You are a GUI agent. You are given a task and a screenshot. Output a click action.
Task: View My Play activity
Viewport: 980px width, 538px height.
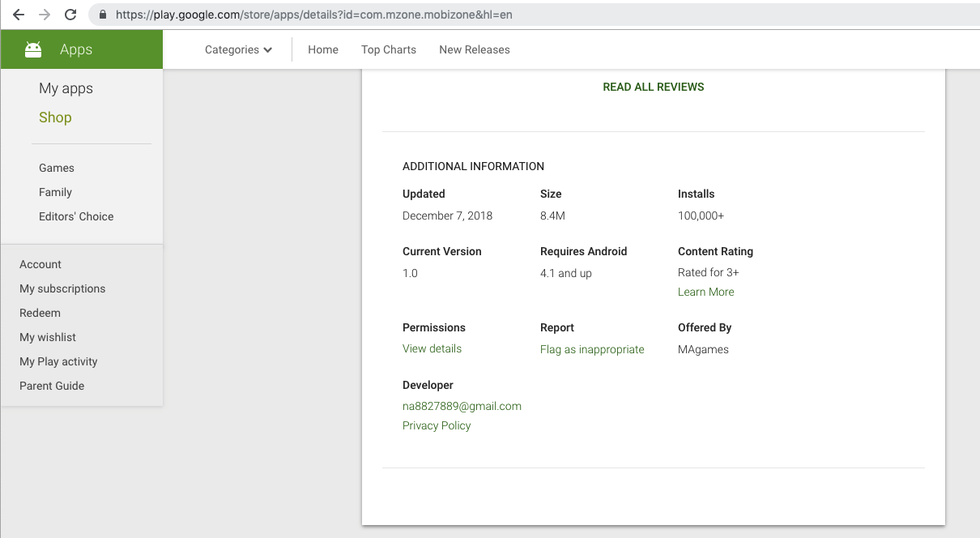coord(58,361)
